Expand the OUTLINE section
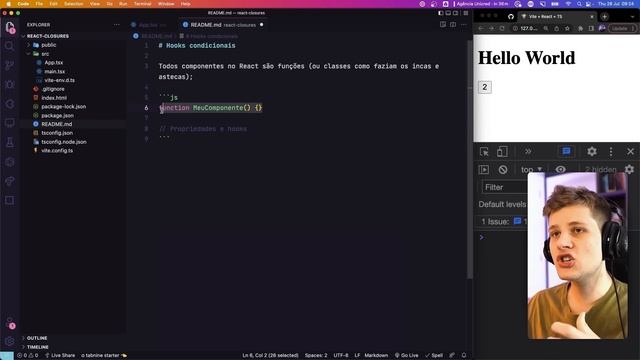 coord(37,338)
